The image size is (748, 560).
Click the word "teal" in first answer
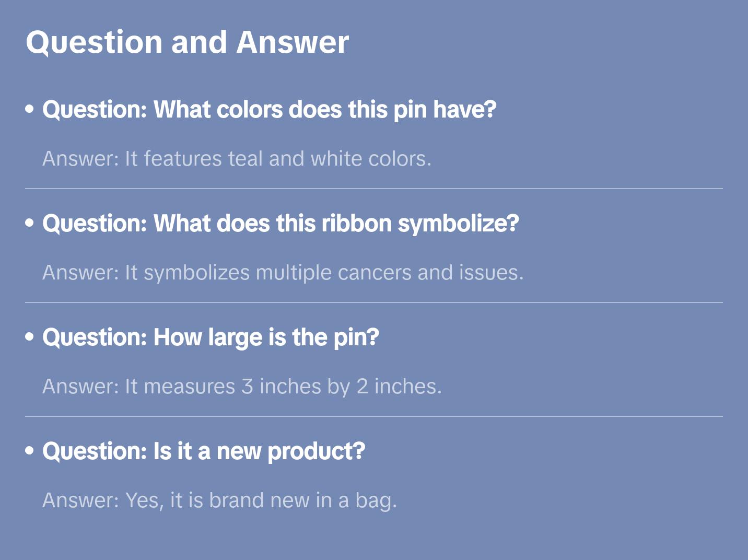[x=245, y=159]
